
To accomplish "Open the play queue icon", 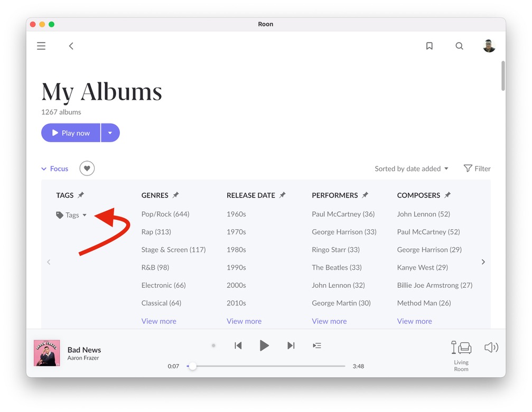I will [317, 345].
